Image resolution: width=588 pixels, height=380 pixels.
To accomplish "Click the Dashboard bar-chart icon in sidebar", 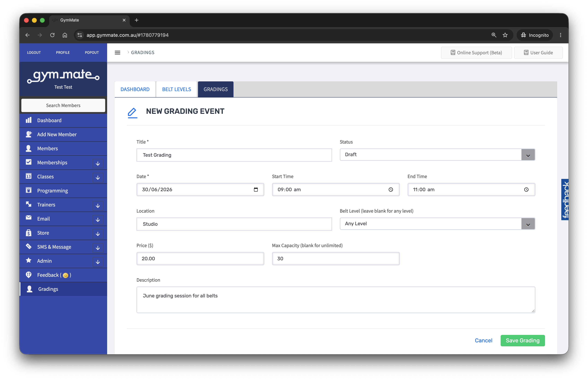I will 29,120.
